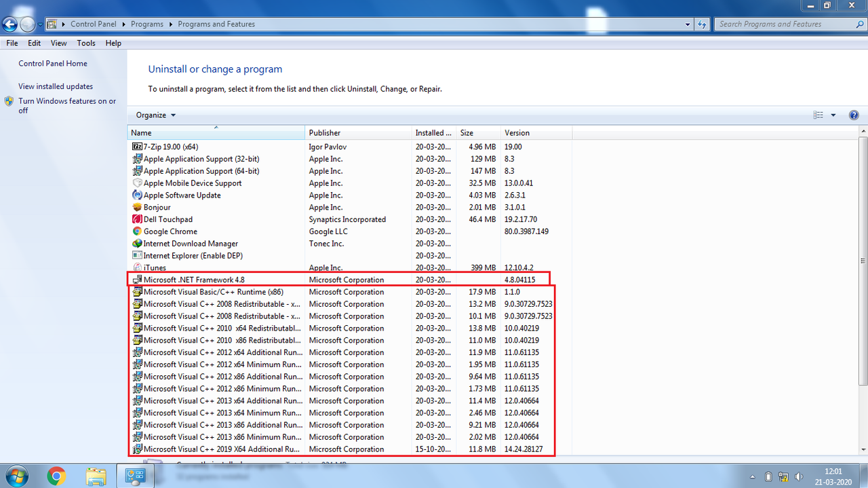Image resolution: width=868 pixels, height=488 pixels.
Task: Open Turn Windows features on or off
Action: tap(67, 106)
